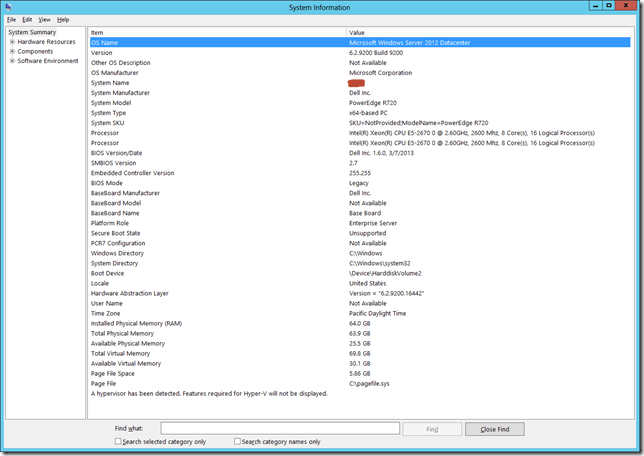The image size is (644, 456).
Task: Select Embedded Controller Version row
Action: click(360, 173)
